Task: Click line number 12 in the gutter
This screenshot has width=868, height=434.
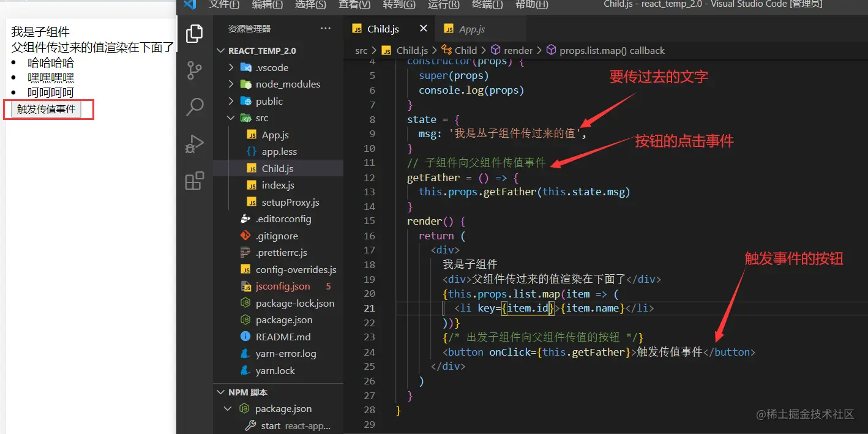Action: coord(369,178)
